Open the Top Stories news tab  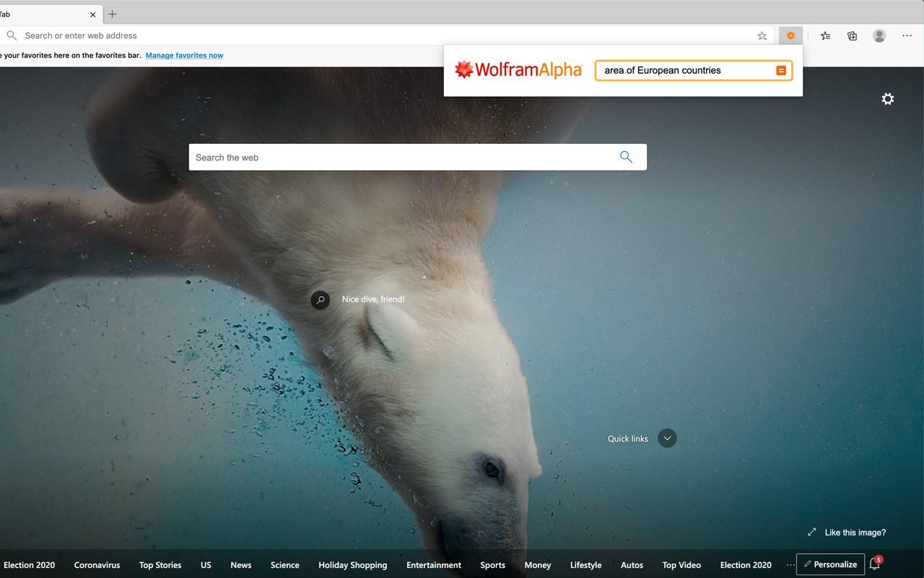(160, 565)
